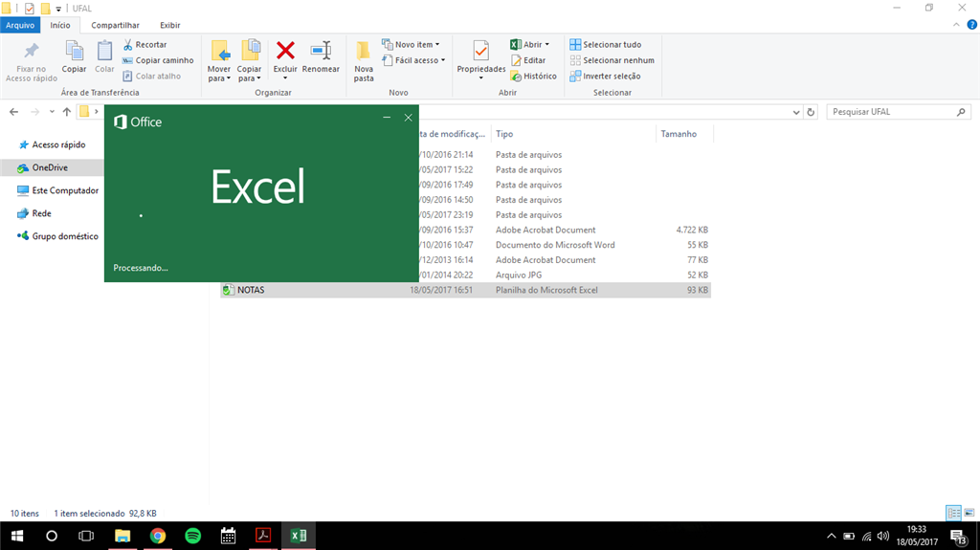The width and height of the screenshot is (980, 550).
Task: Select Acesso rápido in navigation pane
Action: [x=53, y=144]
